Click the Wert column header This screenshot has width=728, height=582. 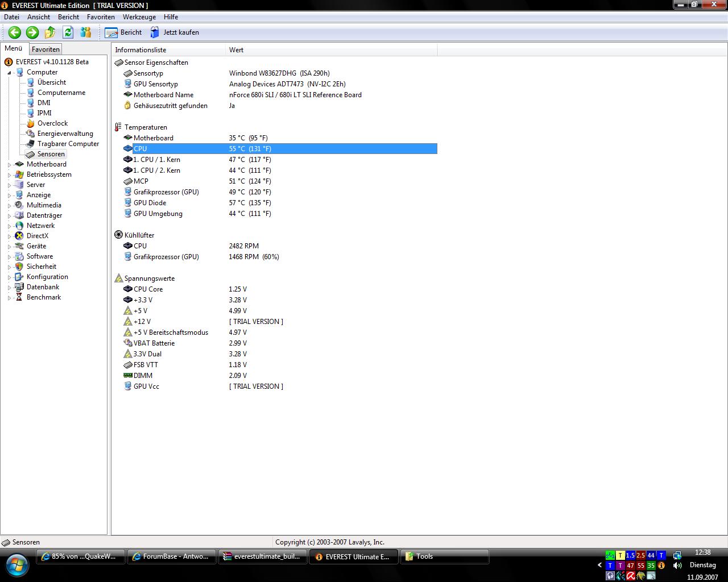click(332, 50)
